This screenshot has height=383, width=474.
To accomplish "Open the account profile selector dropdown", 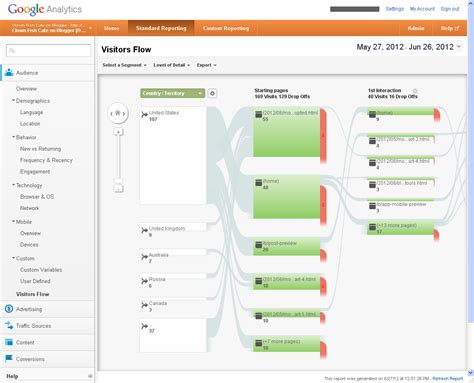I will pos(51,28).
